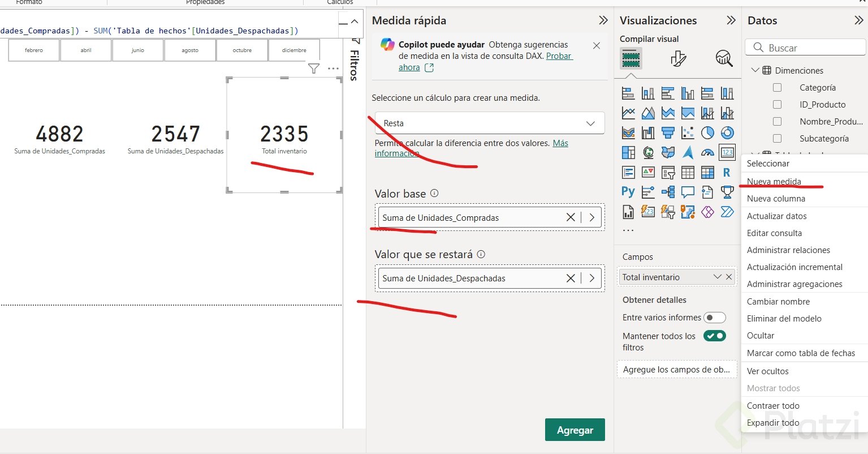Select Editar consulta in context menu
Image resolution: width=868 pixels, height=454 pixels.
tap(774, 233)
